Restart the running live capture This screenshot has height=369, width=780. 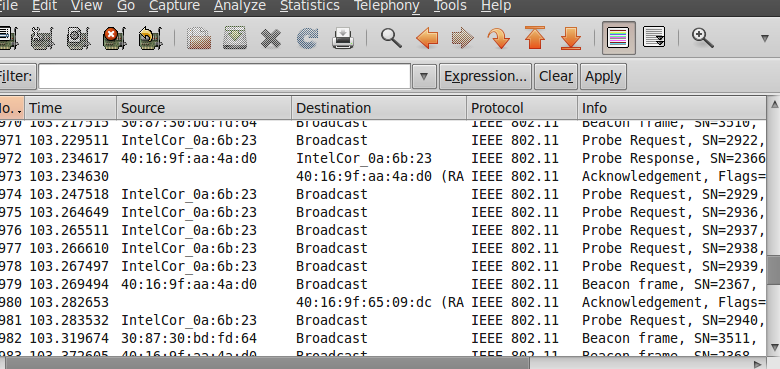[x=150, y=38]
